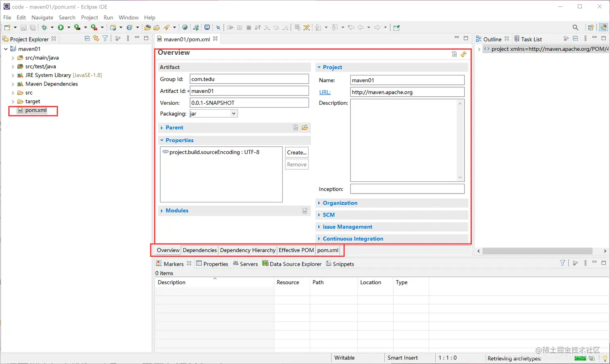Collapse all in Project Explorer

tap(87, 38)
